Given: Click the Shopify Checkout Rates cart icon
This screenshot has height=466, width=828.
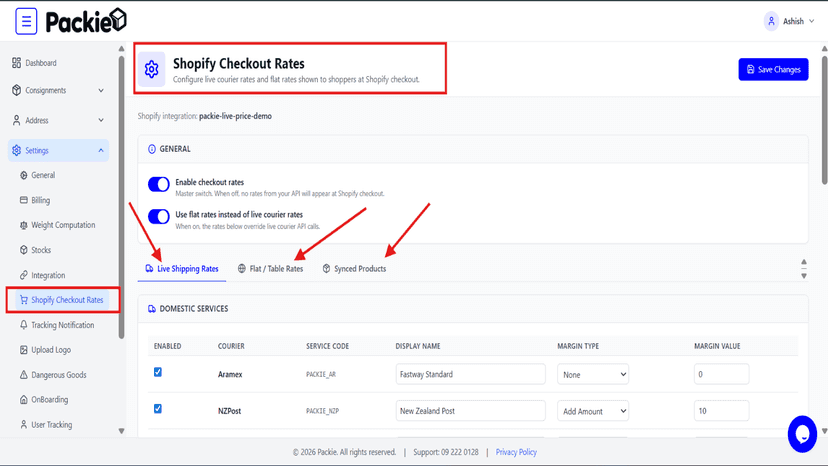Looking at the screenshot, I should click(x=23, y=300).
